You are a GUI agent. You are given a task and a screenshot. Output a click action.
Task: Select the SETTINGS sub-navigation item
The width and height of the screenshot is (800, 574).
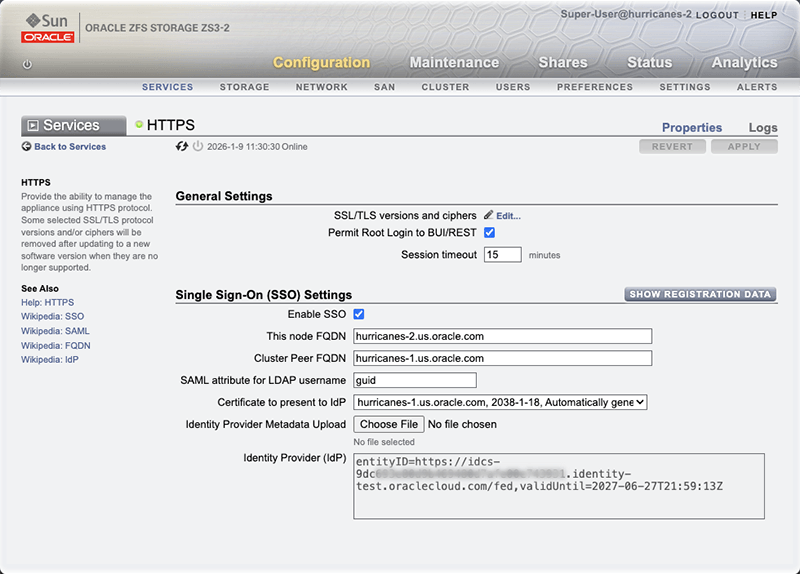coord(685,87)
